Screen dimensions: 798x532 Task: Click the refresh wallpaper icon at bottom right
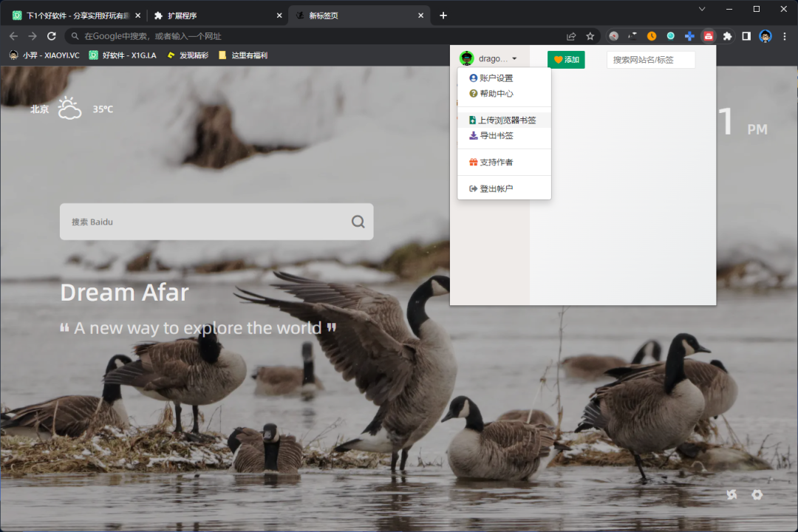pyautogui.click(x=731, y=494)
